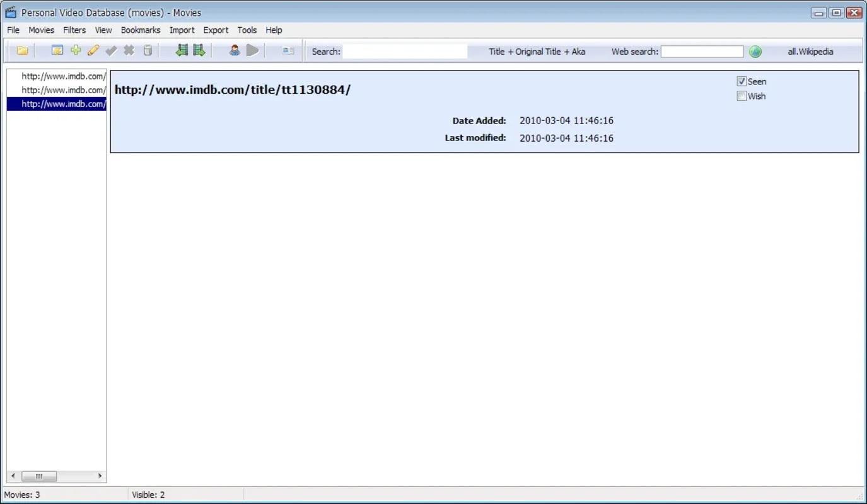Click into the Web search input field
The height and width of the screenshot is (504, 867).
point(702,52)
